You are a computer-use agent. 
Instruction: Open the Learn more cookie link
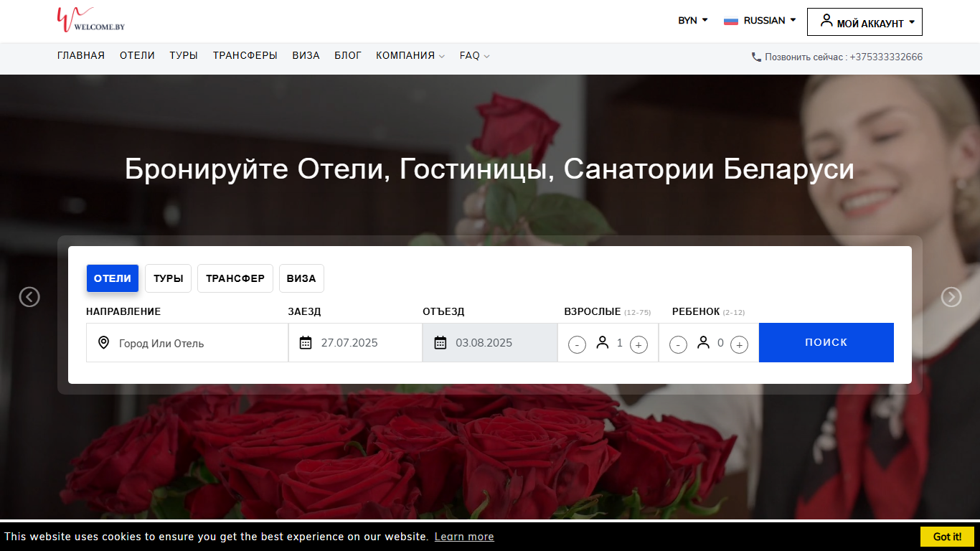point(464,537)
